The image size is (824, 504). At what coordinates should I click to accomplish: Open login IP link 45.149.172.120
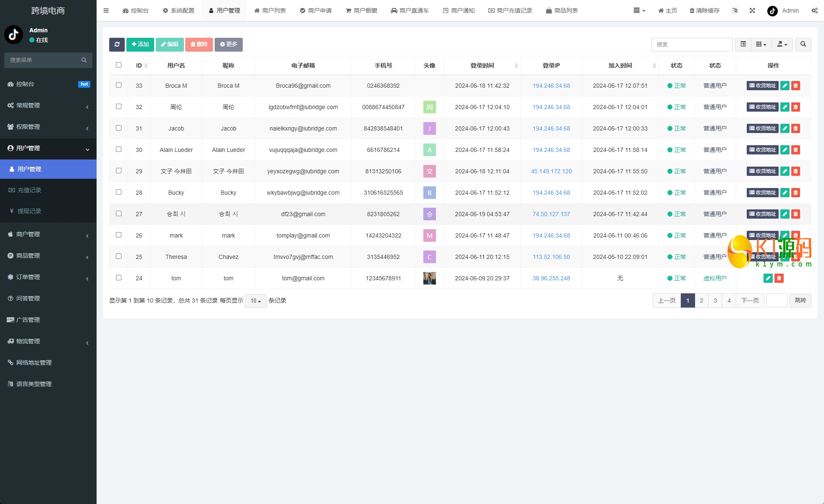click(x=551, y=171)
